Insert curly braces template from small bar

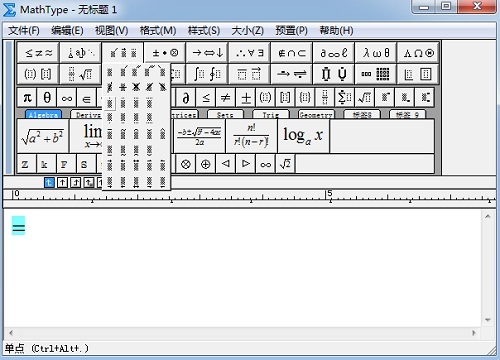[x=305, y=98]
